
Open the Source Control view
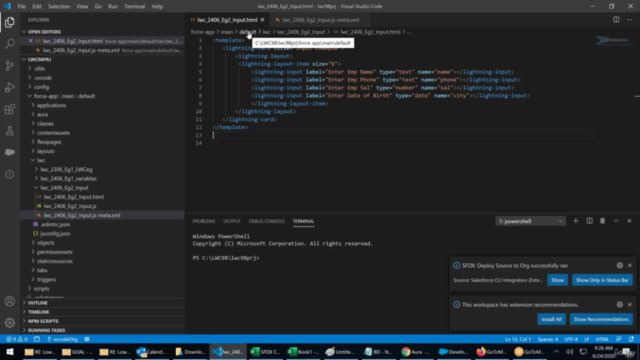pyautogui.click(x=10, y=65)
